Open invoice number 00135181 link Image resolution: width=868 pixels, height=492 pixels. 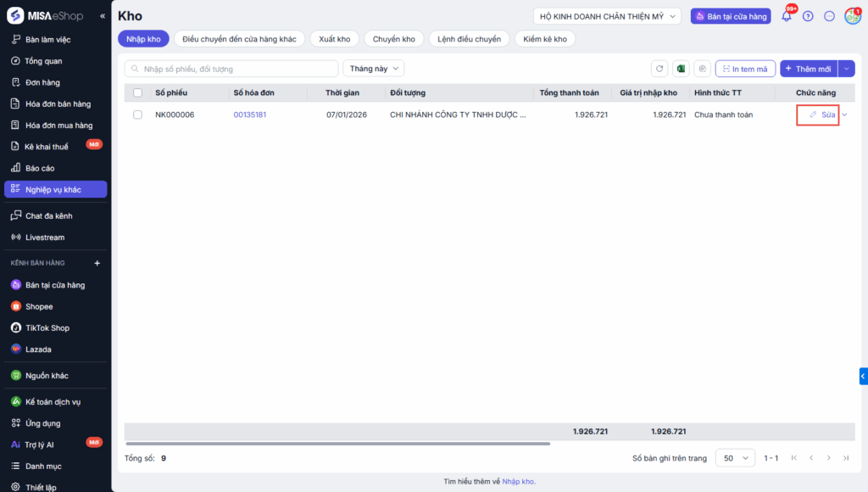point(250,115)
